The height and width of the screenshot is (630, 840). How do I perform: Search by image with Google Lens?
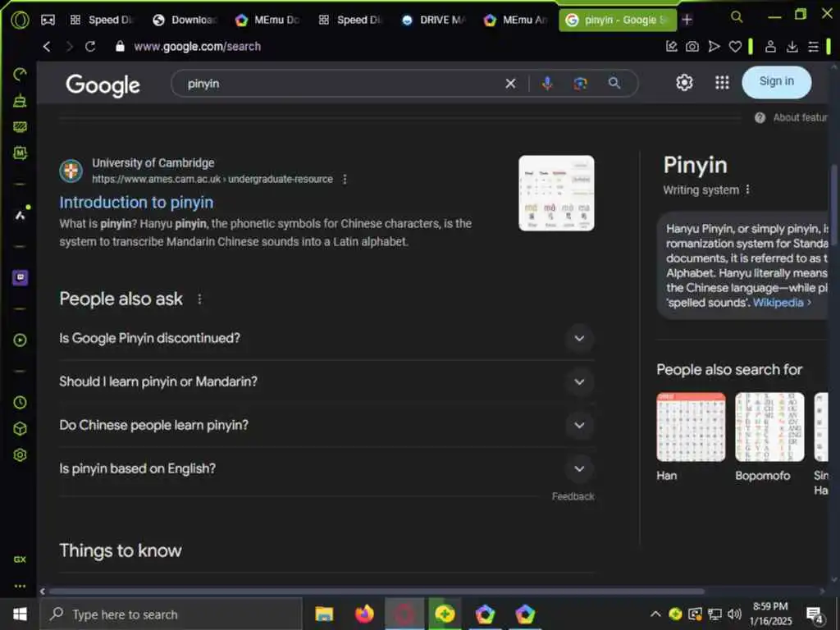tap(580, 84)
